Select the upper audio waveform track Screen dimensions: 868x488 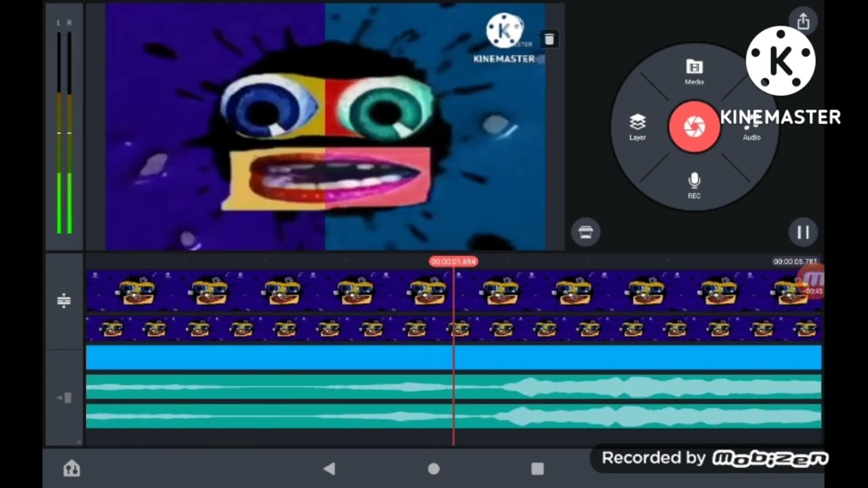454,387
